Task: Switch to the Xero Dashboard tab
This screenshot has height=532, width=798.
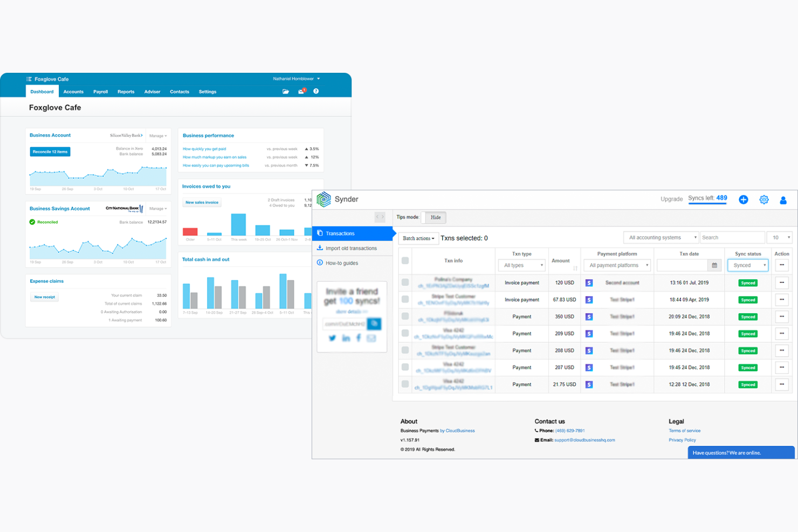Action: (42, 92)
